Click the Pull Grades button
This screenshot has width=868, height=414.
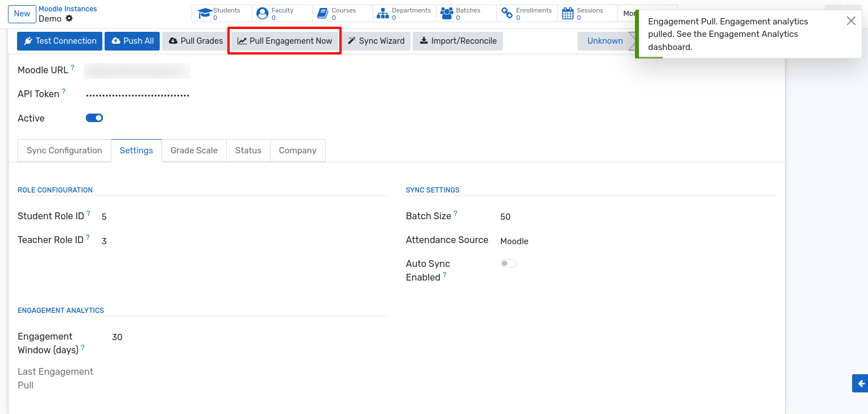point(196,41)
